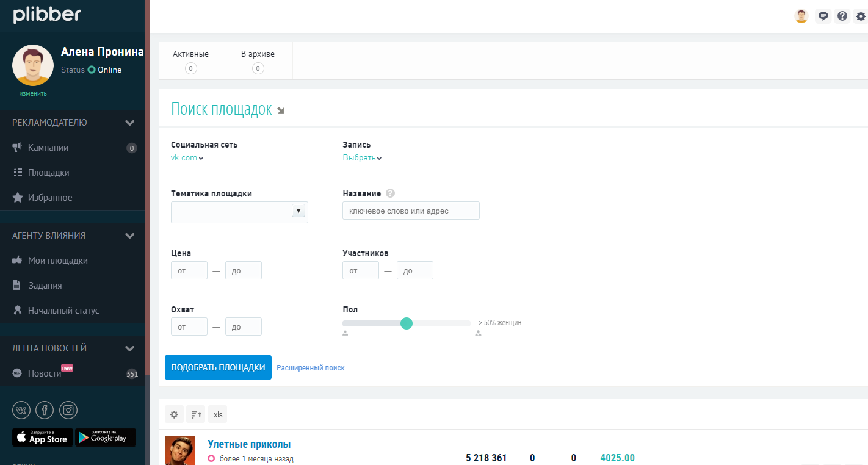Show tooltip icon next to Название

(390, 193)
